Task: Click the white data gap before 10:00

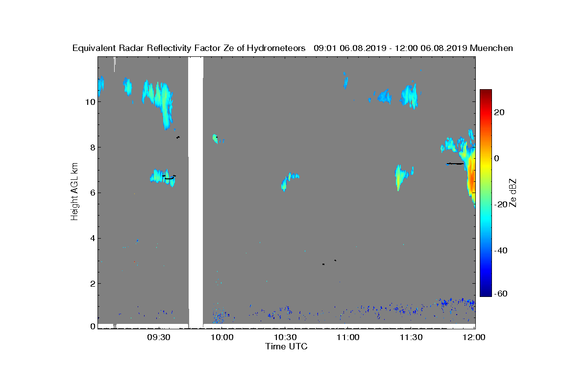Action: (196, 192)
